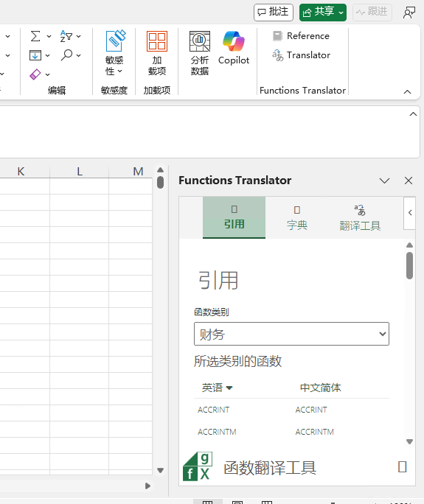Select column K header
424x504 pixels.
coord(21,172)
